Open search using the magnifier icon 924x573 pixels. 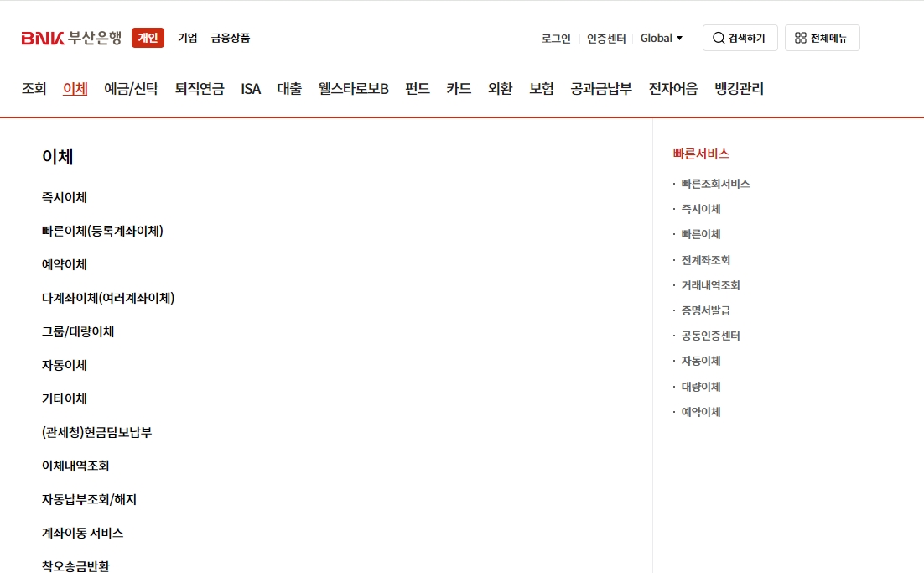(739, 37)
